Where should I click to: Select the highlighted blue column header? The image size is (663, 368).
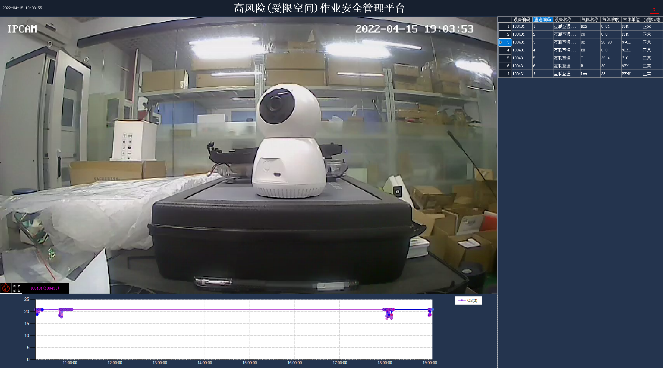[x=542, y=19]
